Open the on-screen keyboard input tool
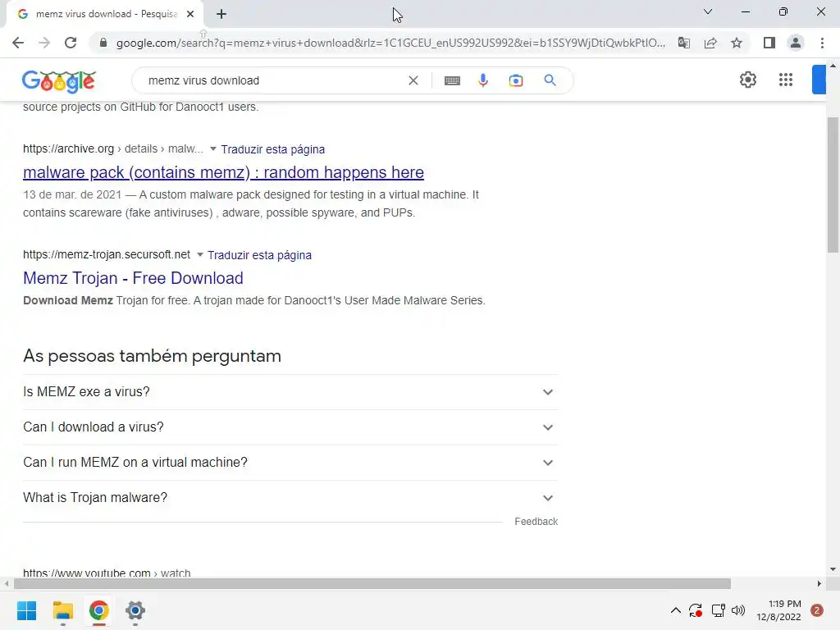This screenshot has width=840, height=630. 452,80
